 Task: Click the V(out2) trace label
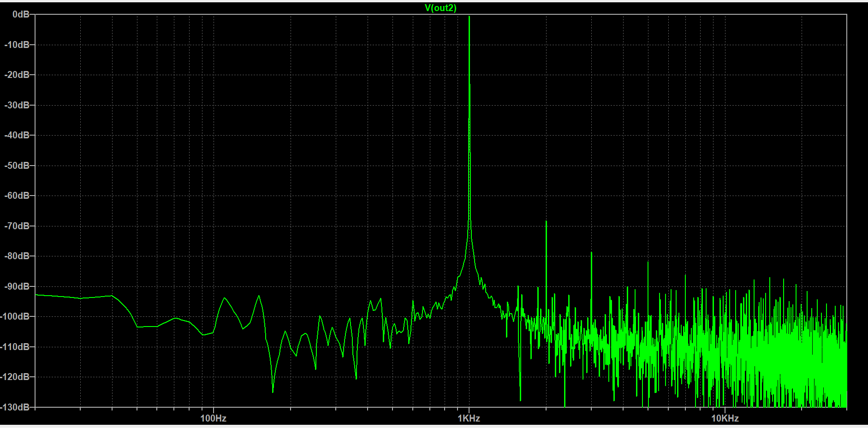pos(440,8)
